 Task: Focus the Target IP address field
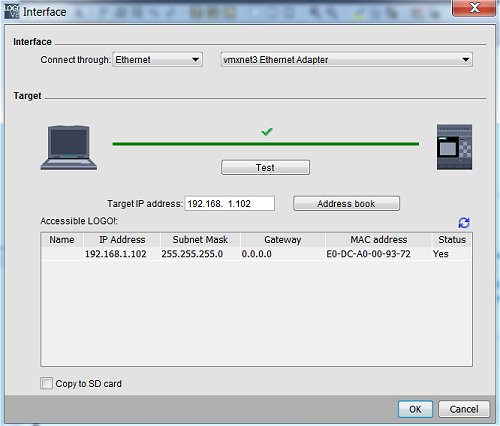click(230, 203)
